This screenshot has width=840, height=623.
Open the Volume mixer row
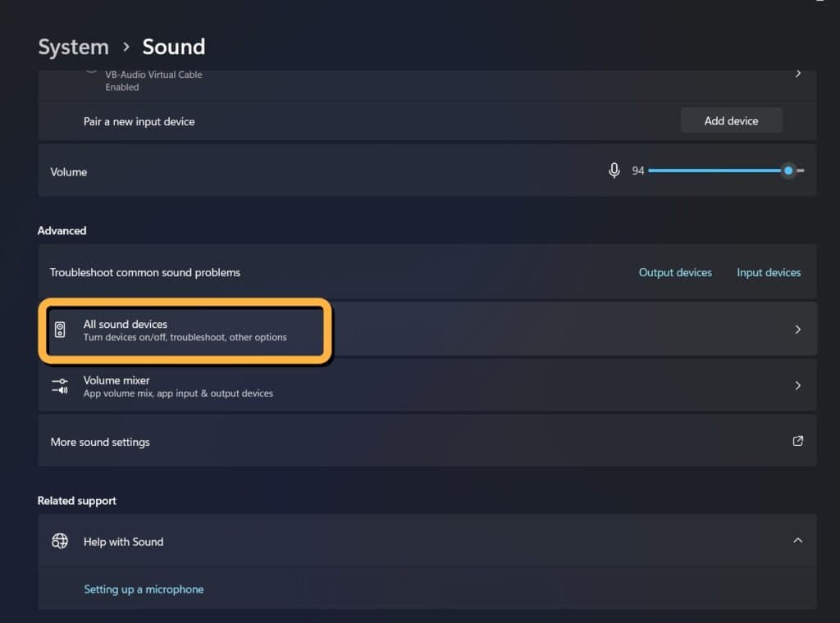pyautogui.click(x=427, y=385)
